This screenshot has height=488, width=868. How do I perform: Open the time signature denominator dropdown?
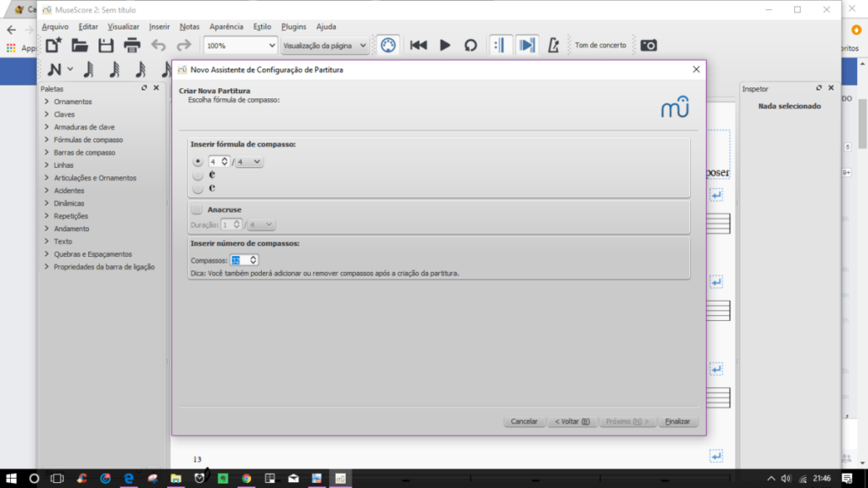pos(250,161)
